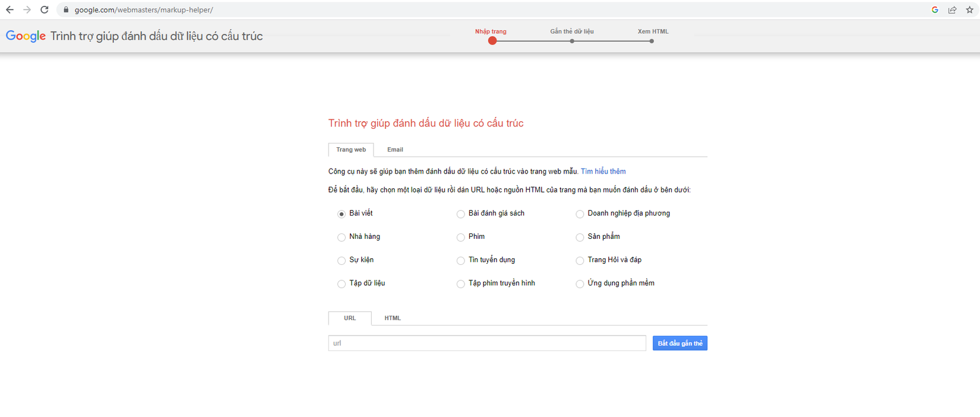Pick Tập phim truyền hình option
Viewport: 980px width, 417px height.
click(460, 284)
